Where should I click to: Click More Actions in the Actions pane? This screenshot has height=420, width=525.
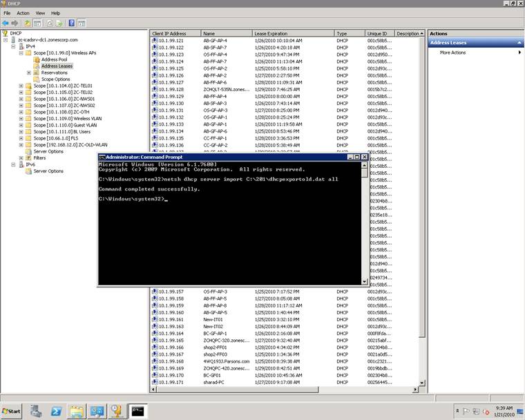(453, 52)
